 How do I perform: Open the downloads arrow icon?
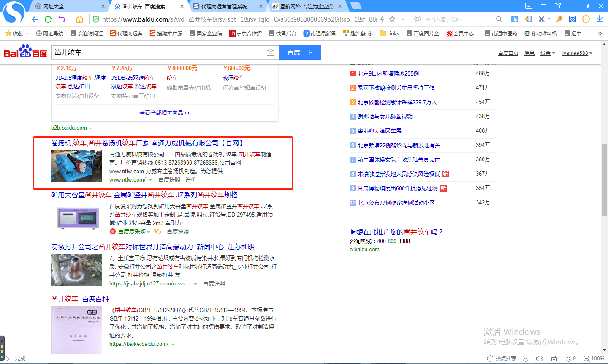pyautogui.click(x=600, y=19)
